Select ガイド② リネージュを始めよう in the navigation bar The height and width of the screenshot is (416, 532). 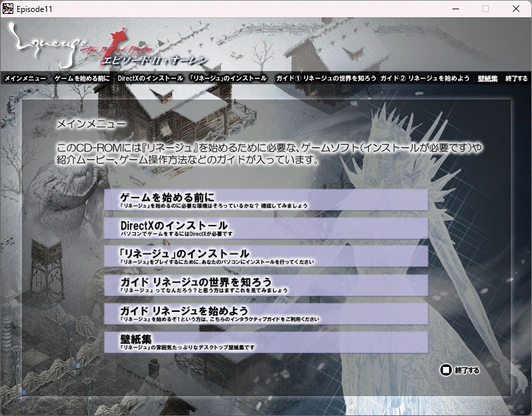coord(425,78)
